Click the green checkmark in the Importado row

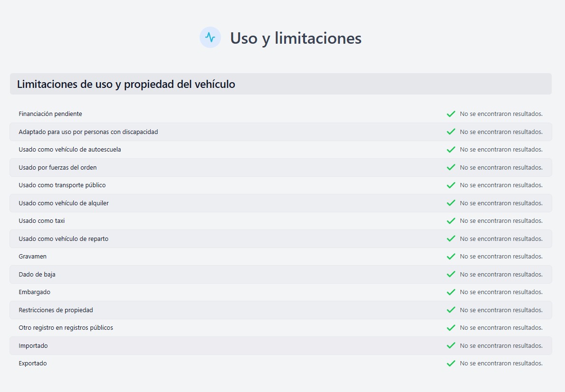451,345
